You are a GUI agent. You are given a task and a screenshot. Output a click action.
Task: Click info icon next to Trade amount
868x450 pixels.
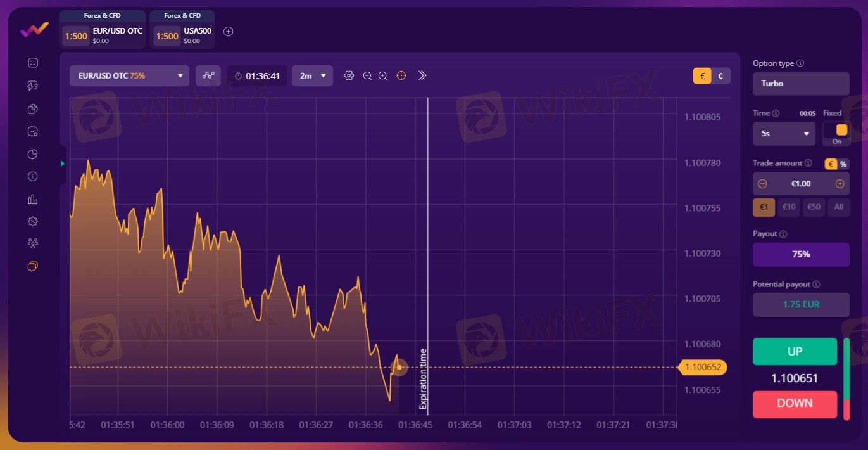coord(808,163)
